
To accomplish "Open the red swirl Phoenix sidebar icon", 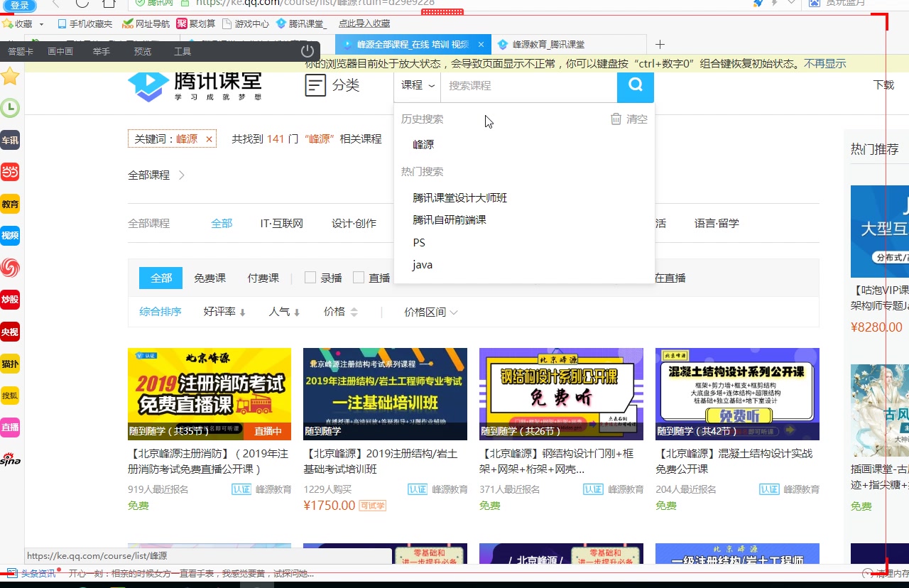I will [x=10, y=268].
